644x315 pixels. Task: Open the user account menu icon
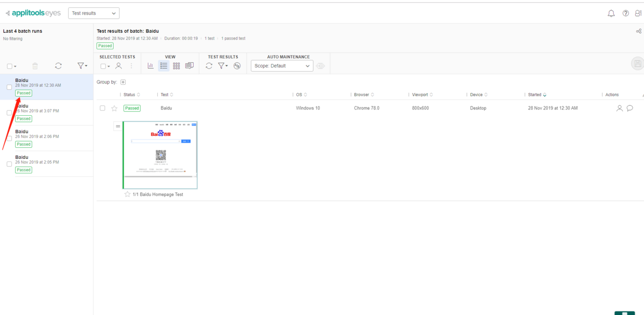[638, 13]
